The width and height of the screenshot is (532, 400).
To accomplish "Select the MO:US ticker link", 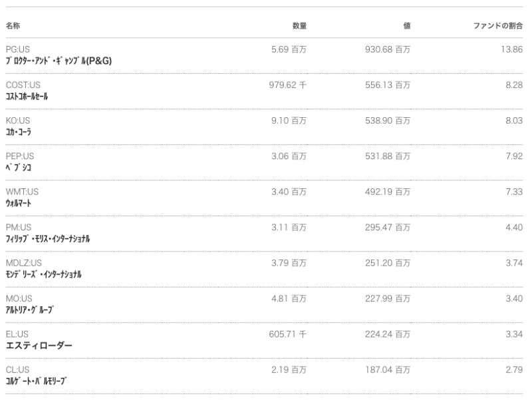I will pyautogui.click(x=19, y=298).
